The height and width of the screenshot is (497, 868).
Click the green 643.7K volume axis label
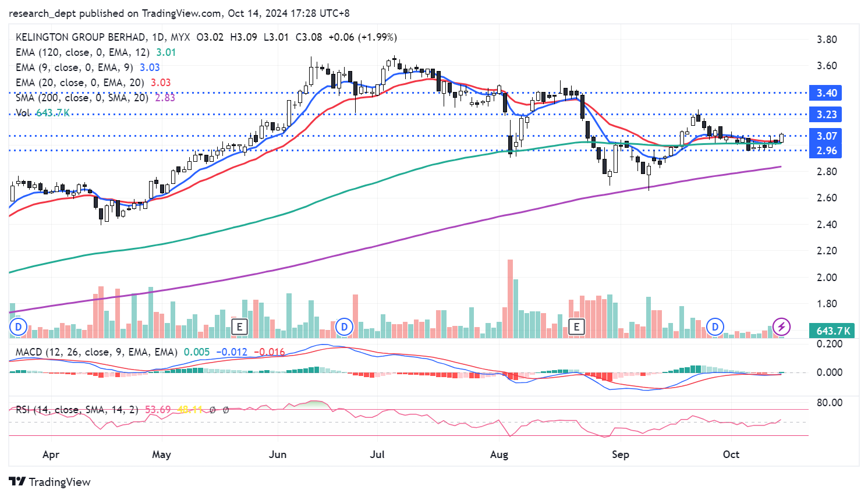point(833,331)
